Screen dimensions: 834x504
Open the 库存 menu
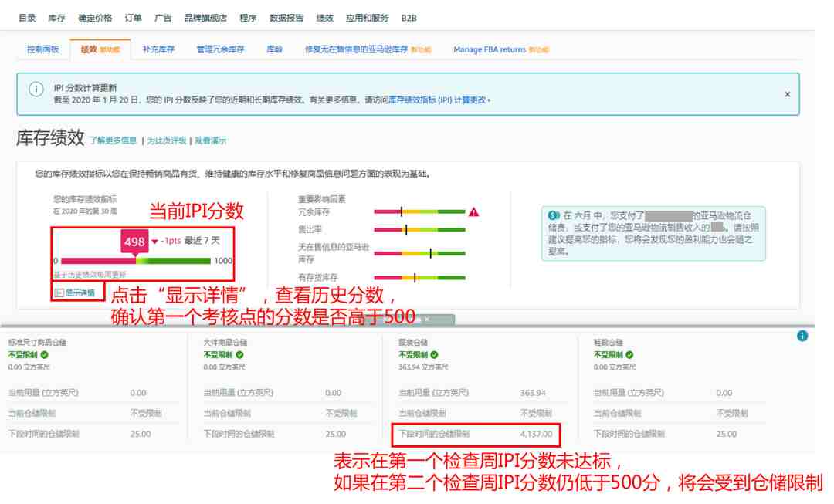(56, 18)
